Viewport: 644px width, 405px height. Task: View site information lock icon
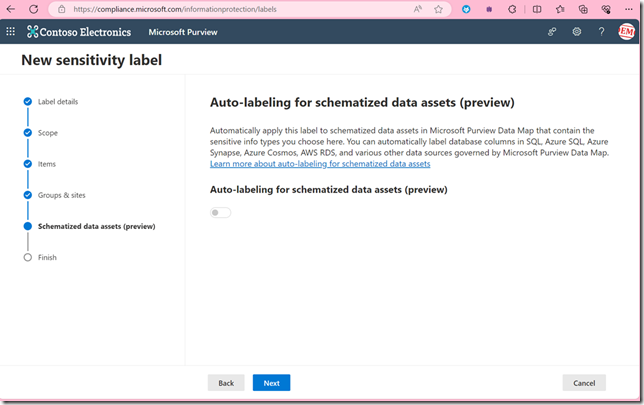pyautogui.click(x=62, y=9)
